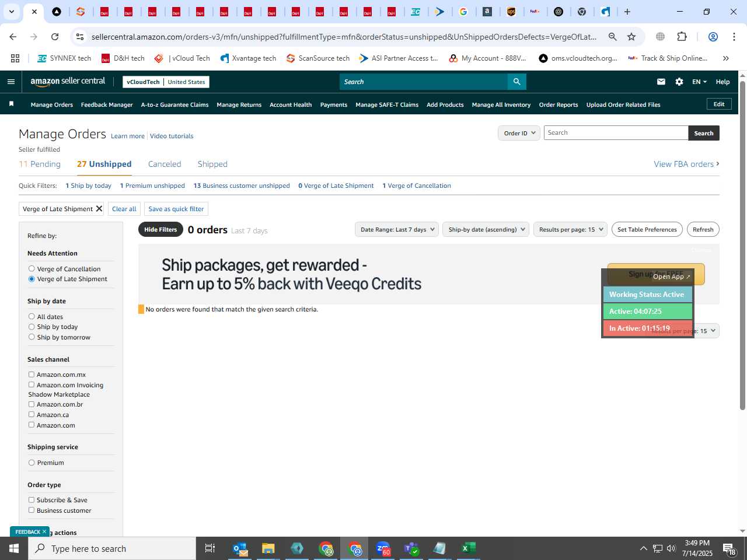747x560 pixels.
Task: Open the settings gear icon
Action: pos(679,82)
